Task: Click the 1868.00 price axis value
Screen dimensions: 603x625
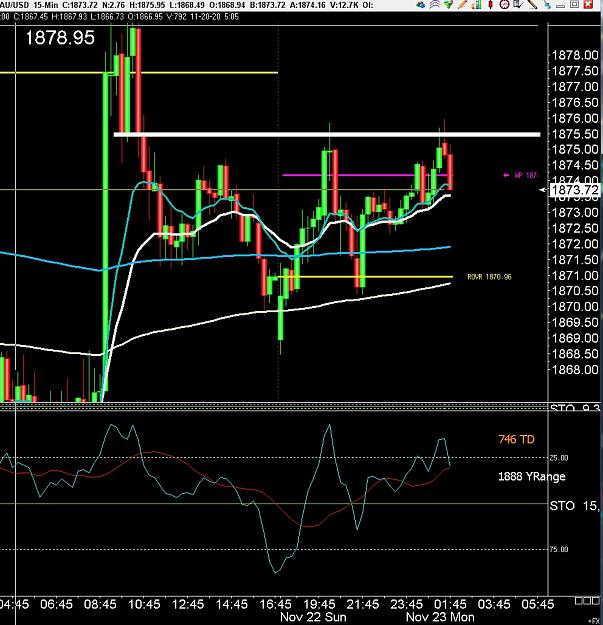Action: coord(575,369)
